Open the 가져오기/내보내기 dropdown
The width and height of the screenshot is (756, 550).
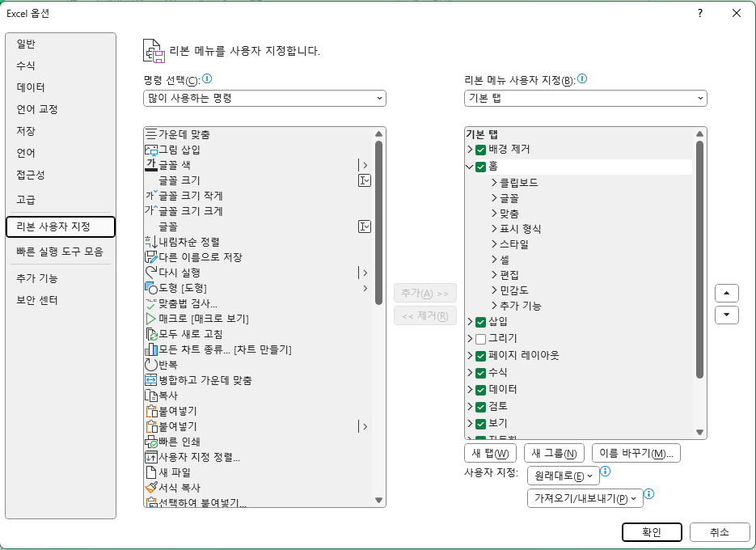click(585, 498)
